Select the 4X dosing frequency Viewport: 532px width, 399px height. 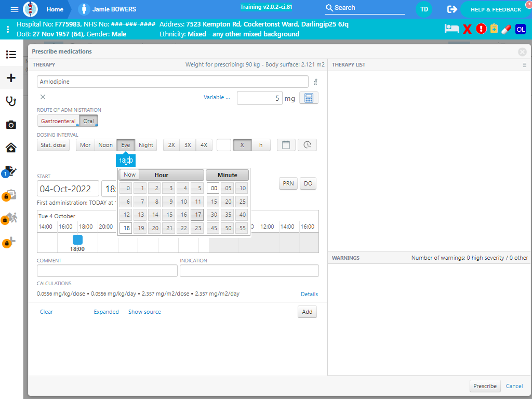[x=204, y=145]
